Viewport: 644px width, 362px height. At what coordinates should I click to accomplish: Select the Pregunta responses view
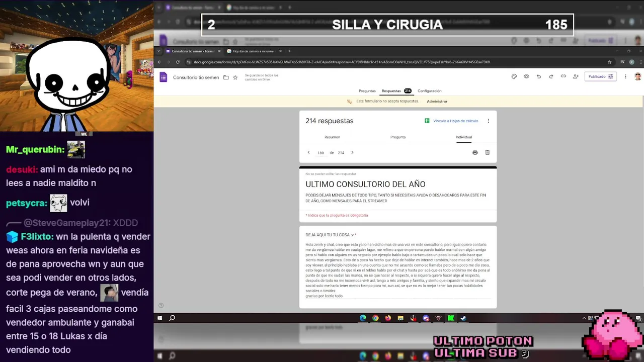398,137
